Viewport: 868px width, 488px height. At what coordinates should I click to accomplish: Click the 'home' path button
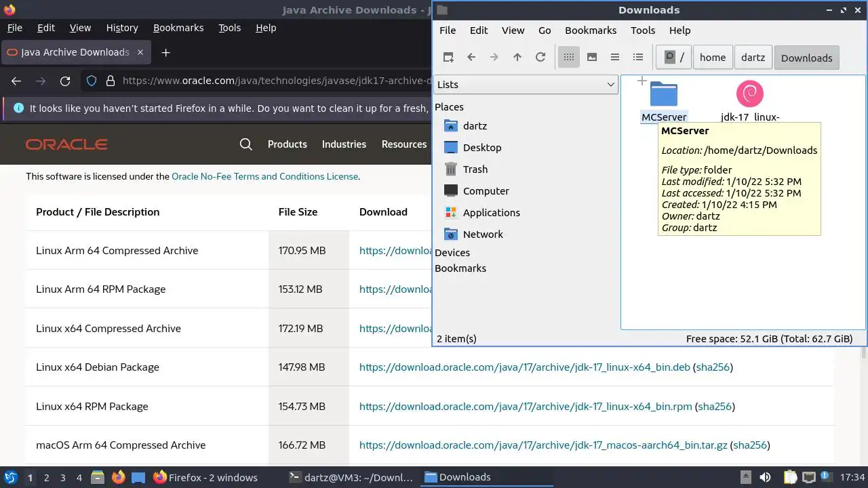coord(713,58)
